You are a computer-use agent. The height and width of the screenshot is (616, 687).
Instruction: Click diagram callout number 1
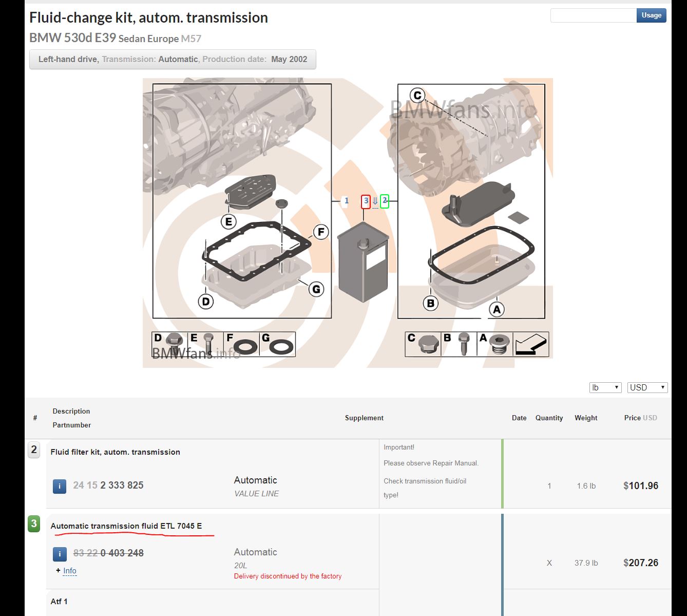pos(347,201)
